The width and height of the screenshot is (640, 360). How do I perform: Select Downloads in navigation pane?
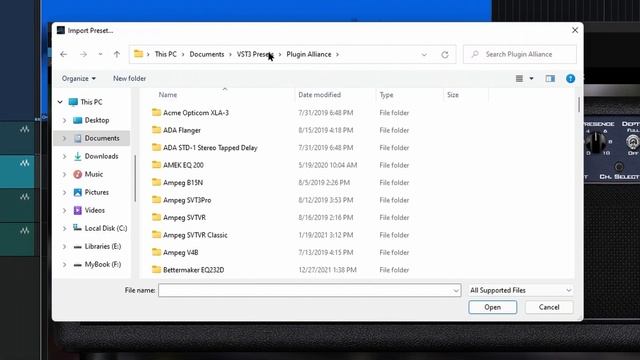pos(101,156)
